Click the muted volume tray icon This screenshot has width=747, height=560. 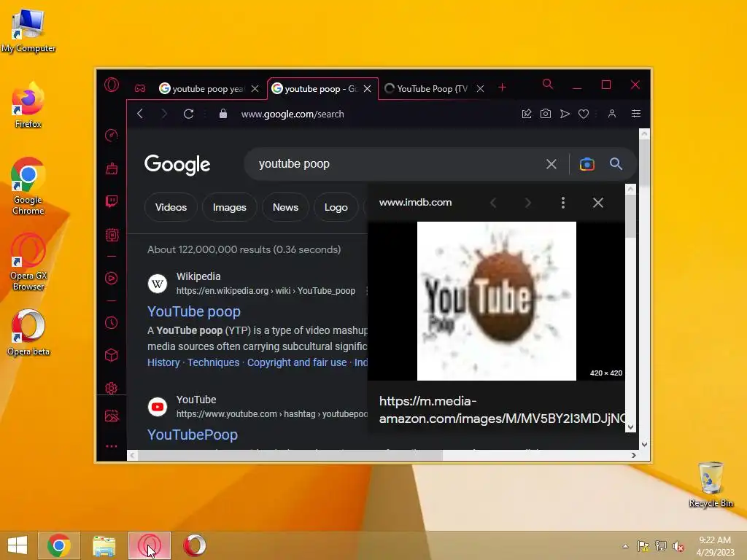678,546
